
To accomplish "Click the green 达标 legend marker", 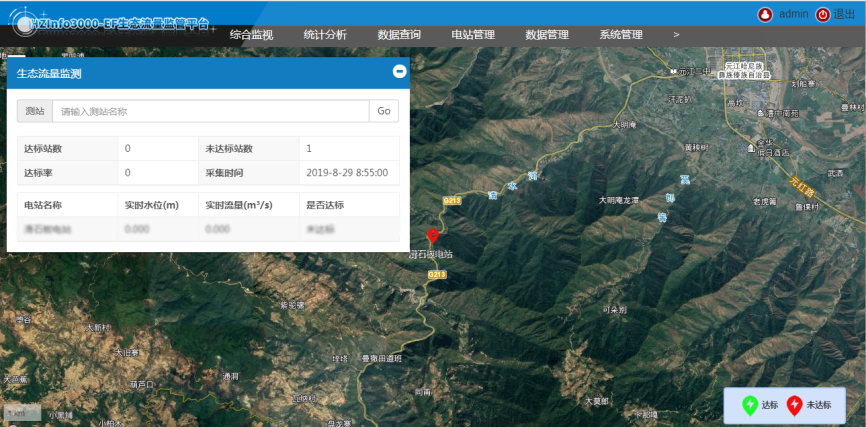I will (749, 405).
